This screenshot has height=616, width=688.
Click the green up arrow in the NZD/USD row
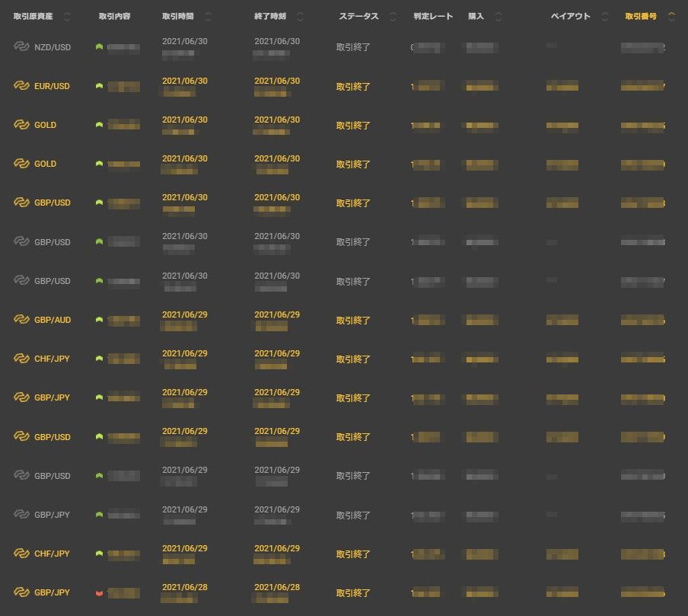99,47
